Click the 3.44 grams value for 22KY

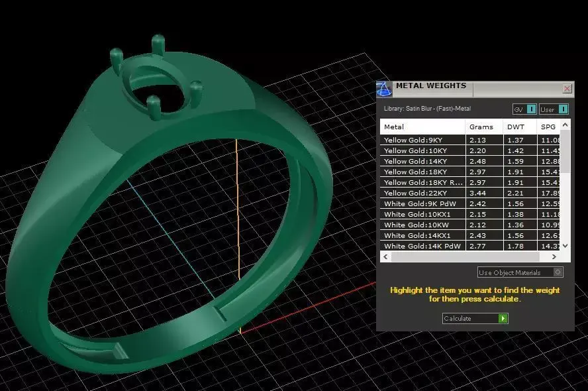pyautogui.click(x=478, y=194)
